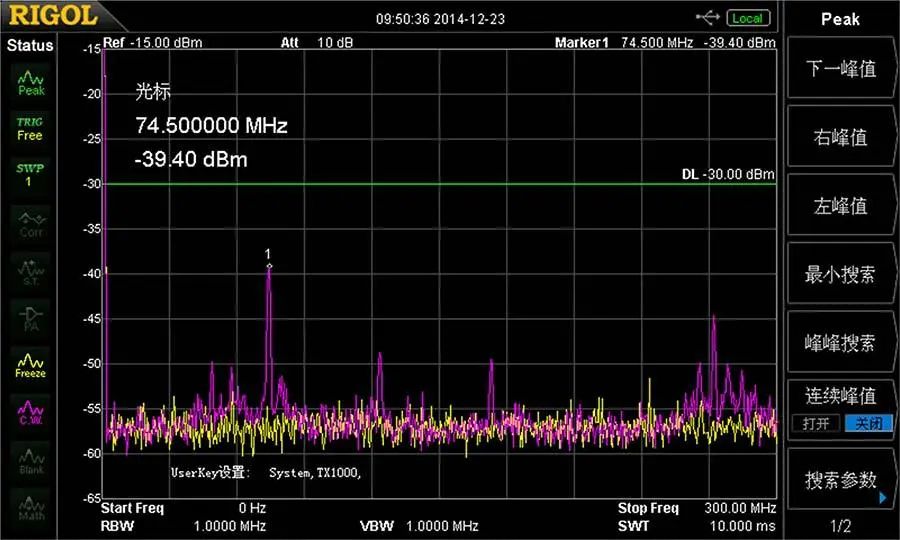Click the 峰峰搜索 peak-peak search button
This screenshot has width=900, height=540.
coord(840,343)
